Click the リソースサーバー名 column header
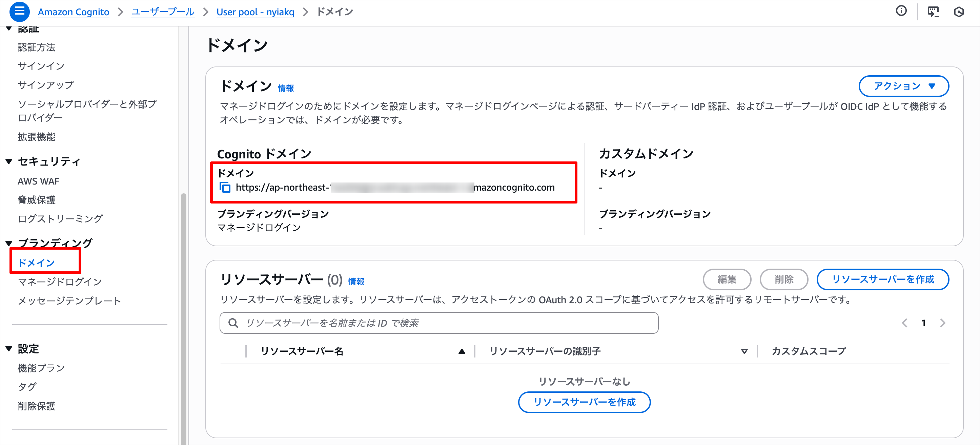Screen dimensions: 980x445 (x=302, y=351)
